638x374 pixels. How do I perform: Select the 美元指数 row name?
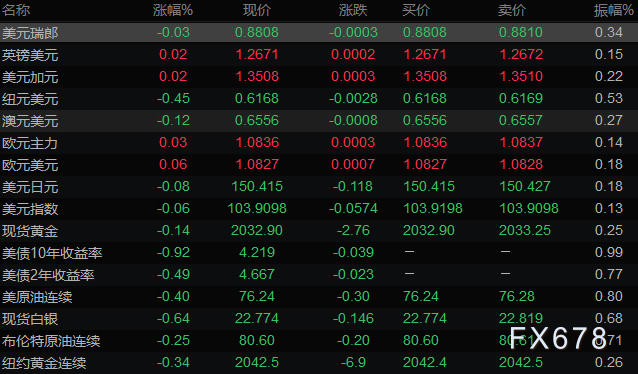[31, 209]
